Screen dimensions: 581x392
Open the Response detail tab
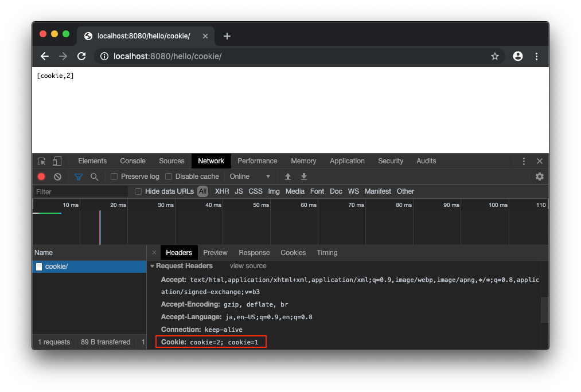[x=254, y=252]
